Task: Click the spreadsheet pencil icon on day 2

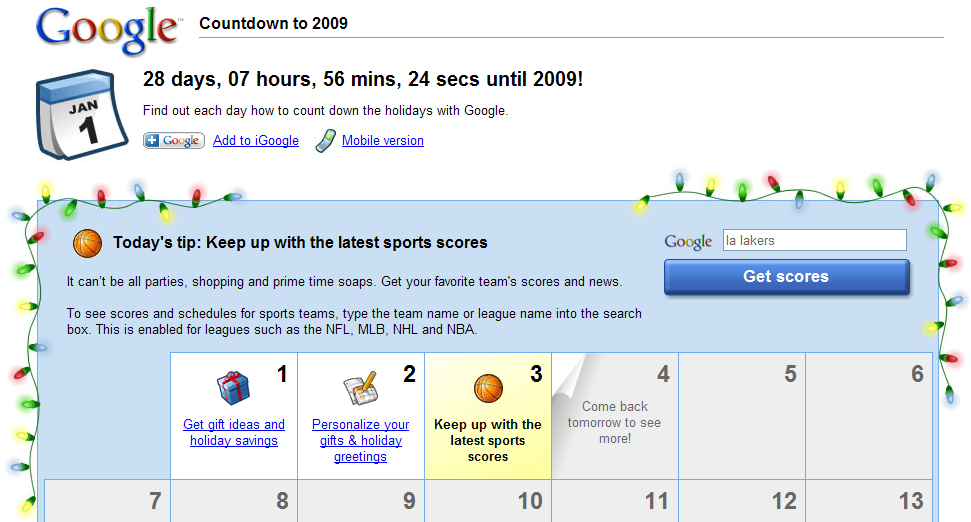Action: click(x=360, y=388)
